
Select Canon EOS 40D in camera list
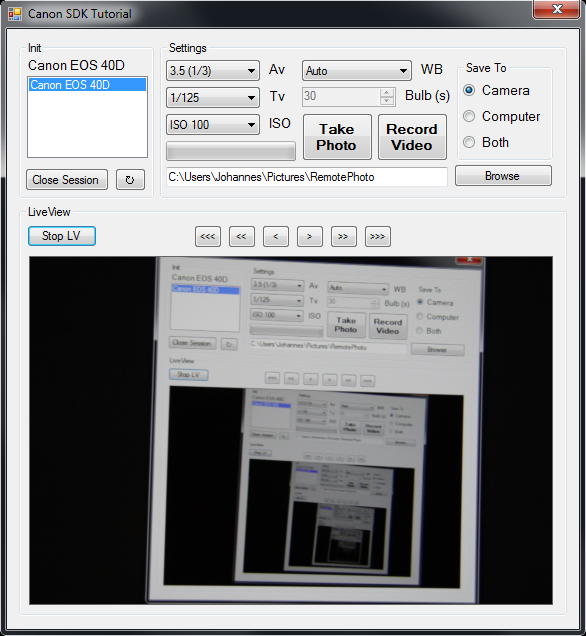pos(87,85)
